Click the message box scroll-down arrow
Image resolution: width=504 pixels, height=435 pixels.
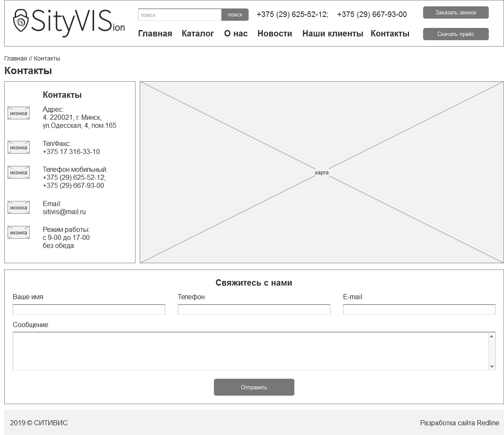click(x=492, y=366)
